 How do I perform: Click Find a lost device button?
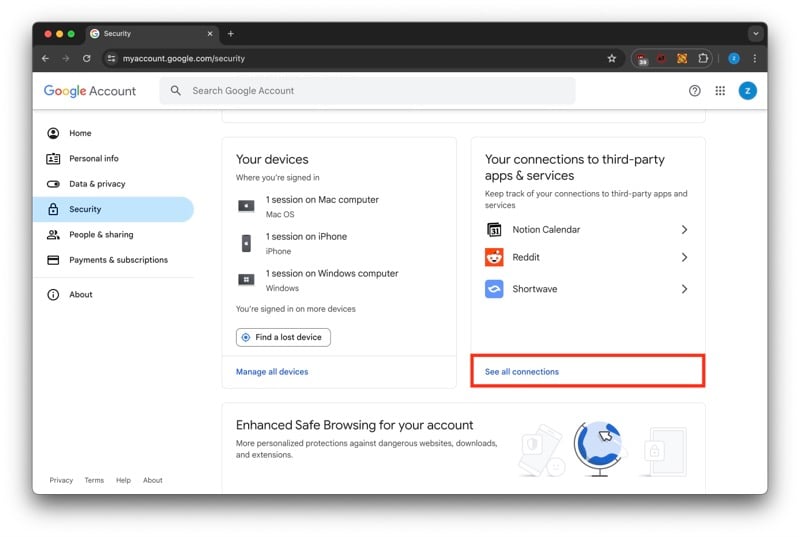283,337
